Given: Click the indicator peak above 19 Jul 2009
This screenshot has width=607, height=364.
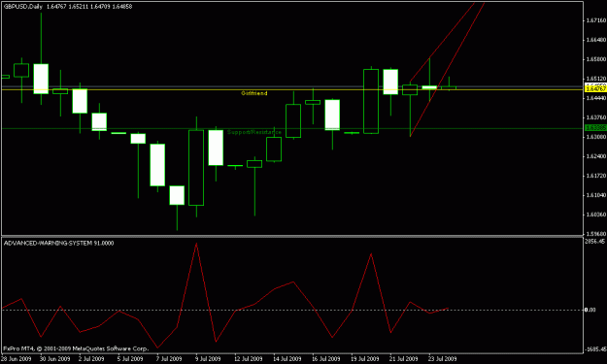Looking at the screenshot, I should (371, 254).
